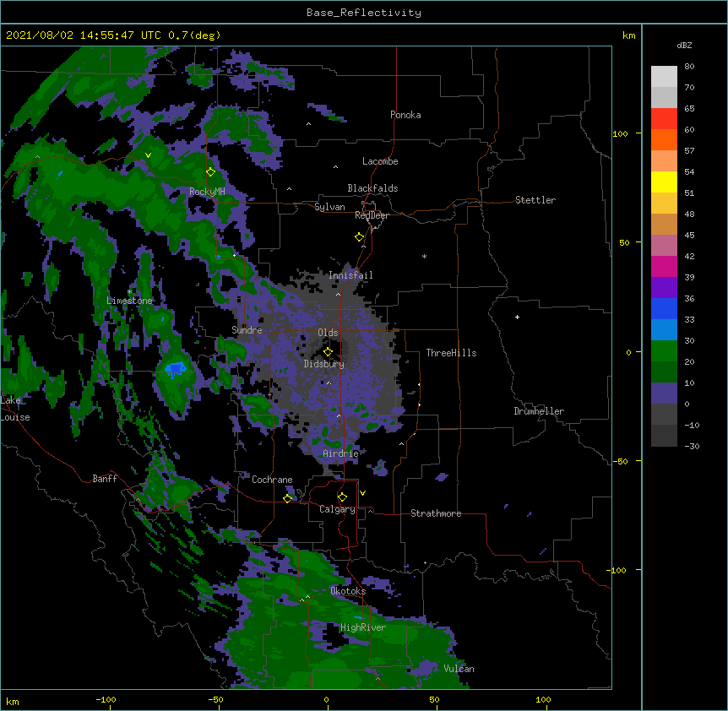The image size is (728, 711).
Task: Click the yellow diamond marker at Olds
Action: [x=328, y=352]
